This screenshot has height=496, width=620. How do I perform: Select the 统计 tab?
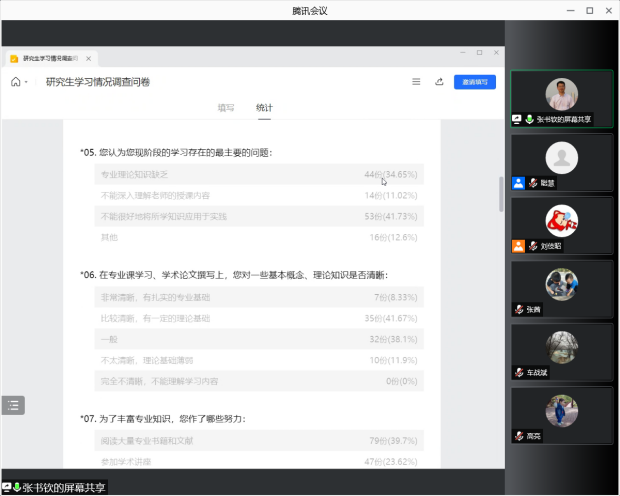264,107
